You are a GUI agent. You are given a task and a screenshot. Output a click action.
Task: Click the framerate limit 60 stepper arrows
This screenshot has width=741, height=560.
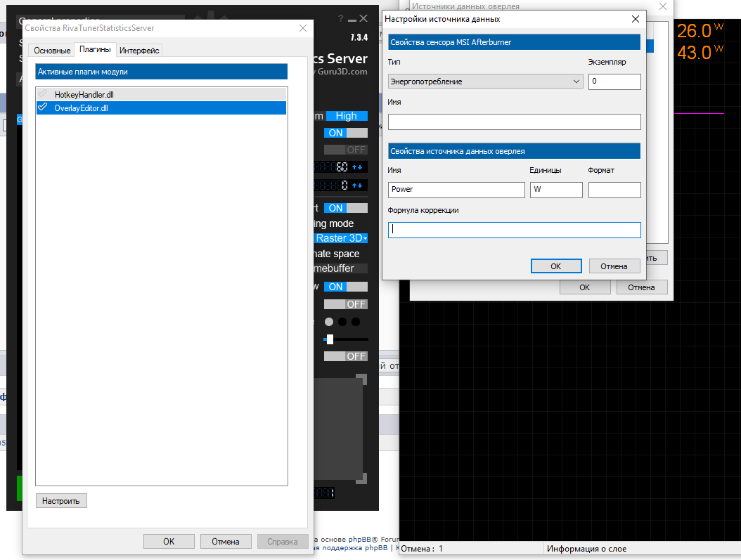(x=357, y=167)
